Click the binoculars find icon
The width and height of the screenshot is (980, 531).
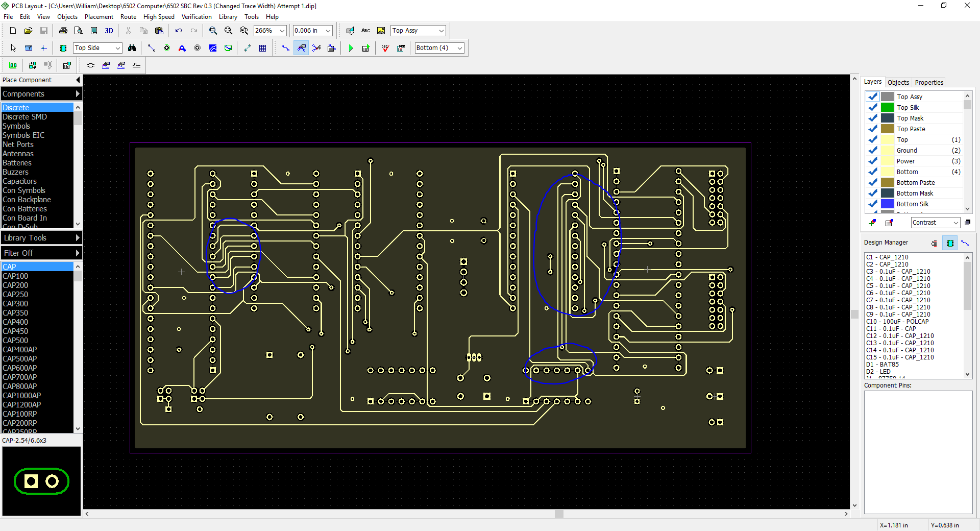(132, 48)
